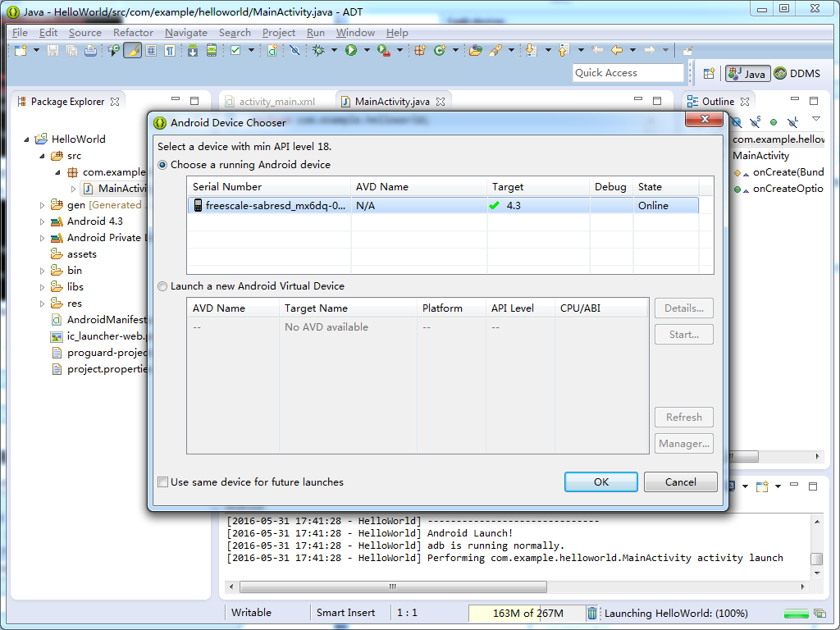Open the Android SDK Manager icon
Screen dimensions: 840x630
tap(192, 50)
